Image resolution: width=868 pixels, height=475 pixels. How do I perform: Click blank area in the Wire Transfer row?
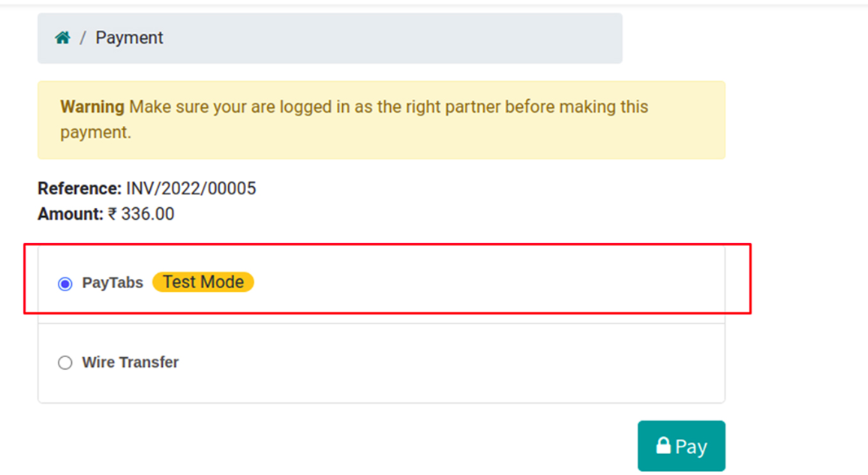[x=450, y=362]
